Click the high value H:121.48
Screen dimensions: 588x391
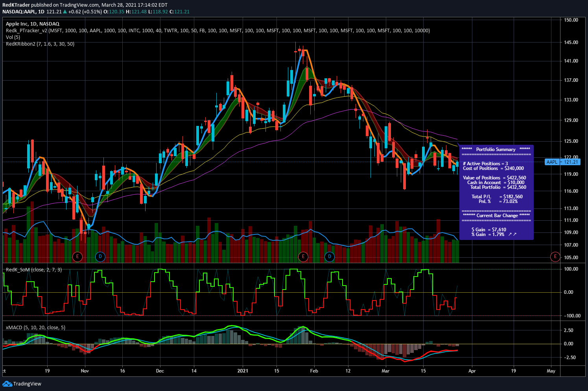coord(136,11)
